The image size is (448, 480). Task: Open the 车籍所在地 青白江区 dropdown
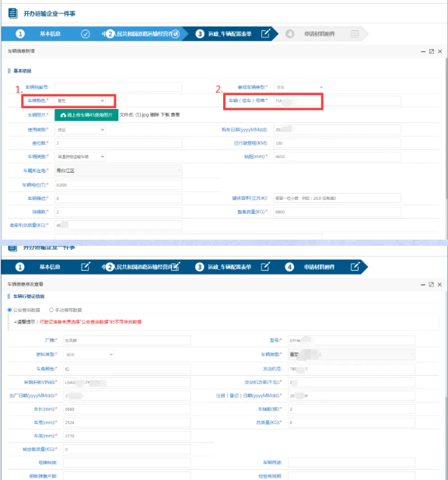118,170
